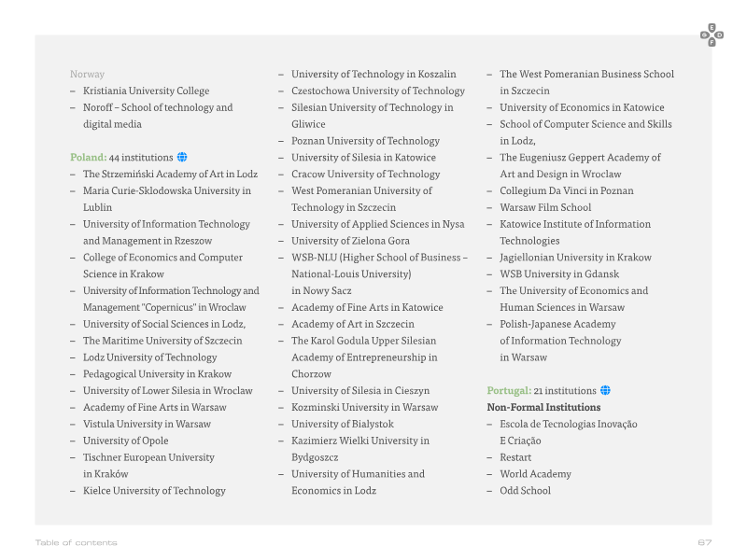The image size is (747, 560).
Task: Select Odd School entry
Action: (x=525, y=491)
